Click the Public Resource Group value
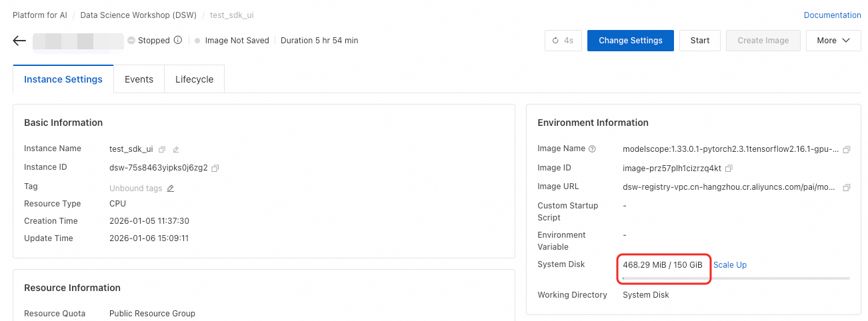The width and height of the screenshot is (868, 321). click(153, 314)
